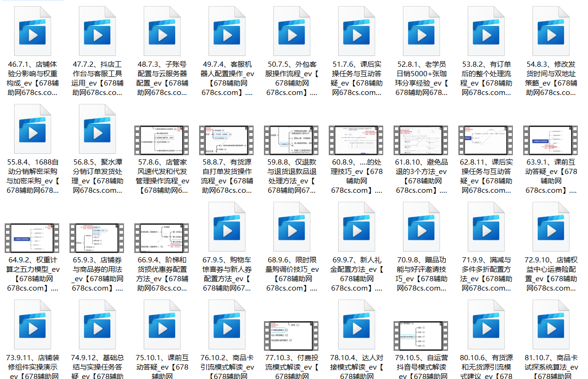Select the 57.8.6 店管家风速代发 video thumbnail
The image size is (588, 379).
(162, 140)
